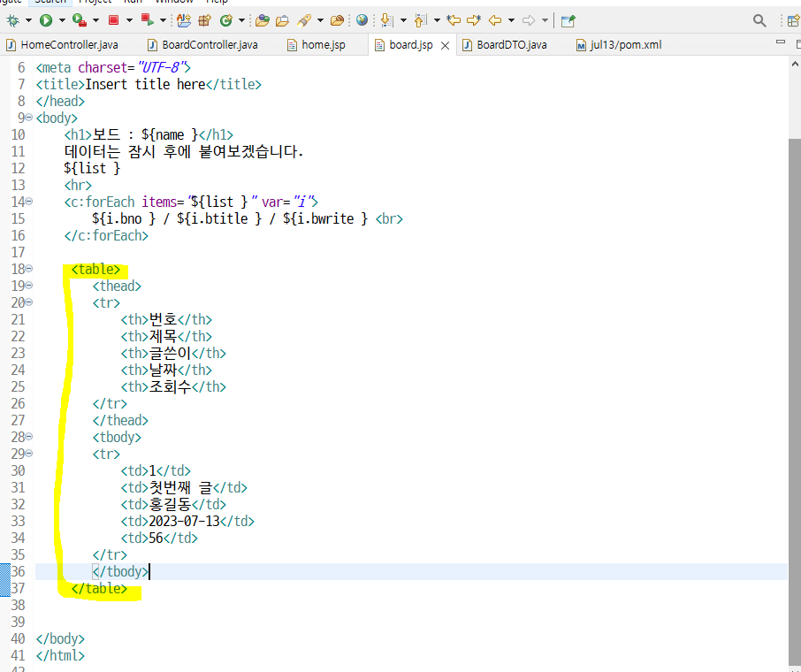Collapse the tr fold on line 20
Image resolution: width=801 pixels, height=672 pixels.
click(x=29, y=302)
